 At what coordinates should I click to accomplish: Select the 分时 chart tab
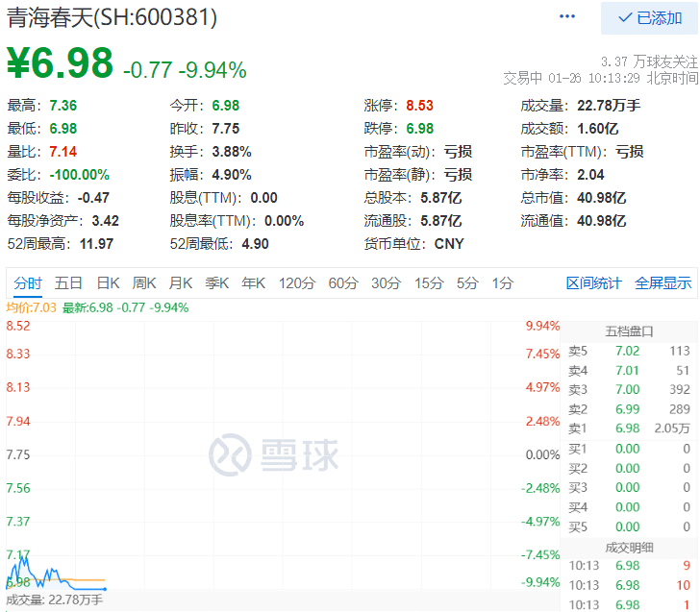(28, 283)
